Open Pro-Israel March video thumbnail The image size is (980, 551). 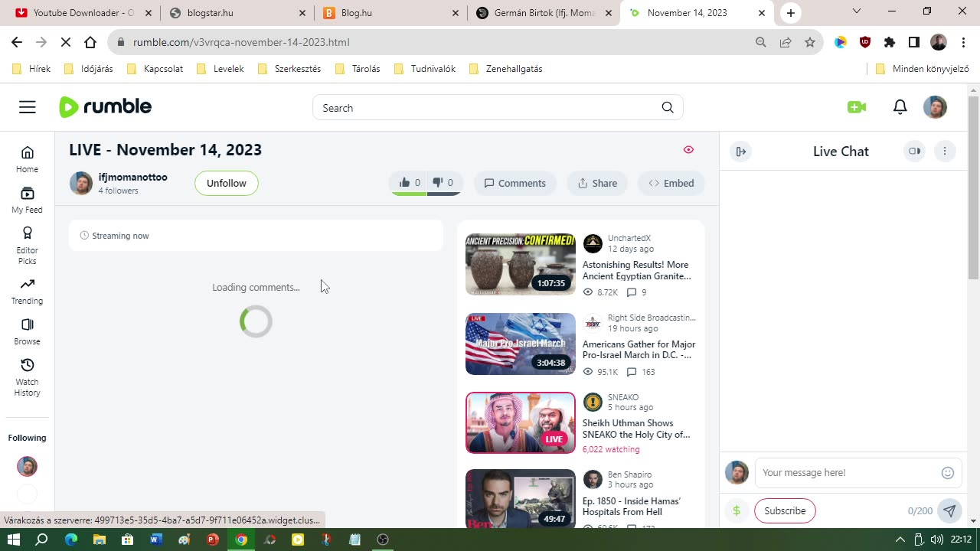pos(521,344)
